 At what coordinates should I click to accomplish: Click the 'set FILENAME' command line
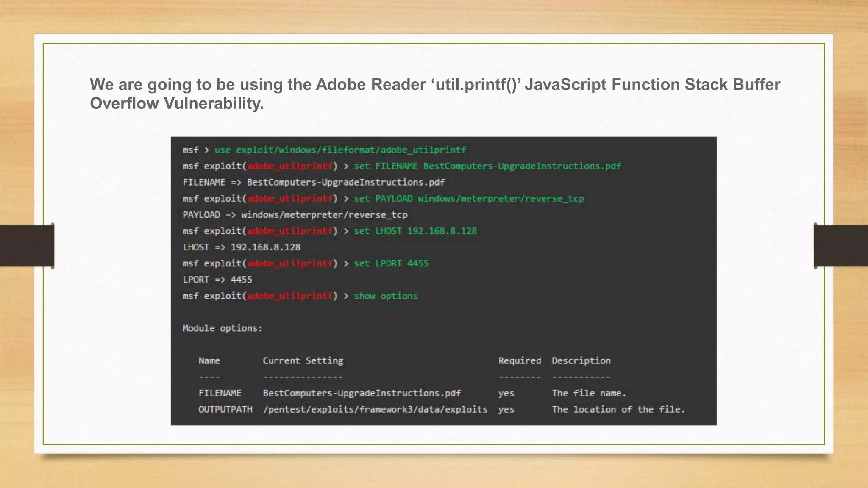(487, 166)
